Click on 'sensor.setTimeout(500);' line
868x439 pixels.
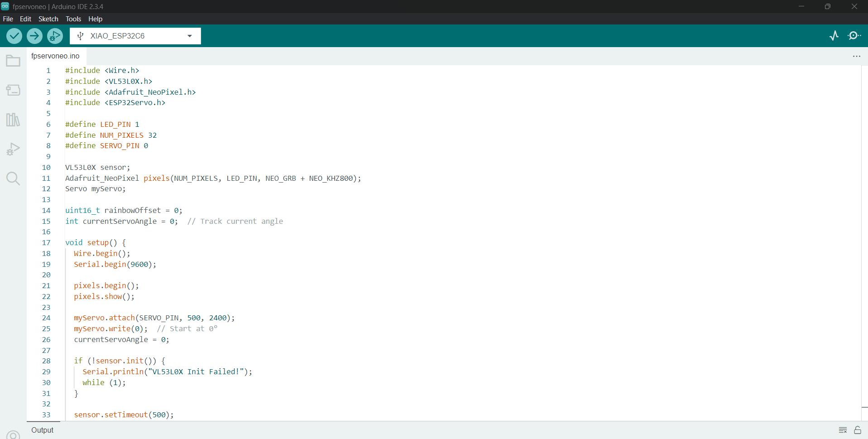[124, 415]
